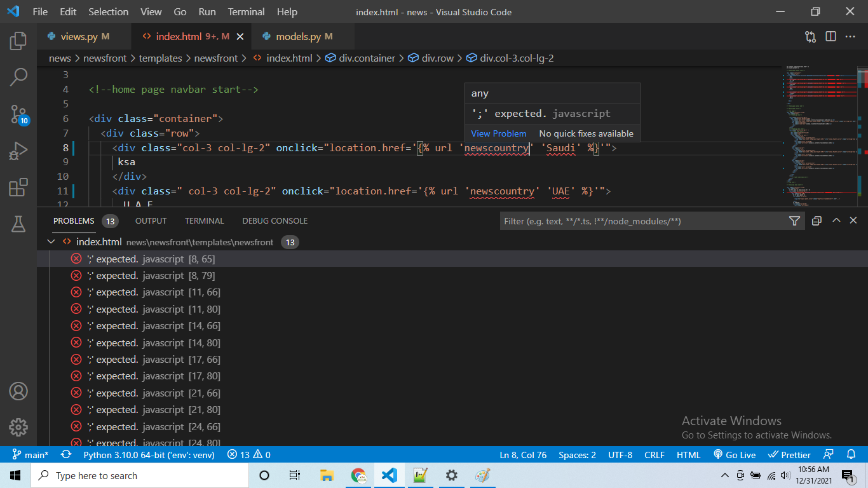Viewport: 868px width, 488px height.
Task: Click the View Problem link in hover
Action: click(499, 133)
